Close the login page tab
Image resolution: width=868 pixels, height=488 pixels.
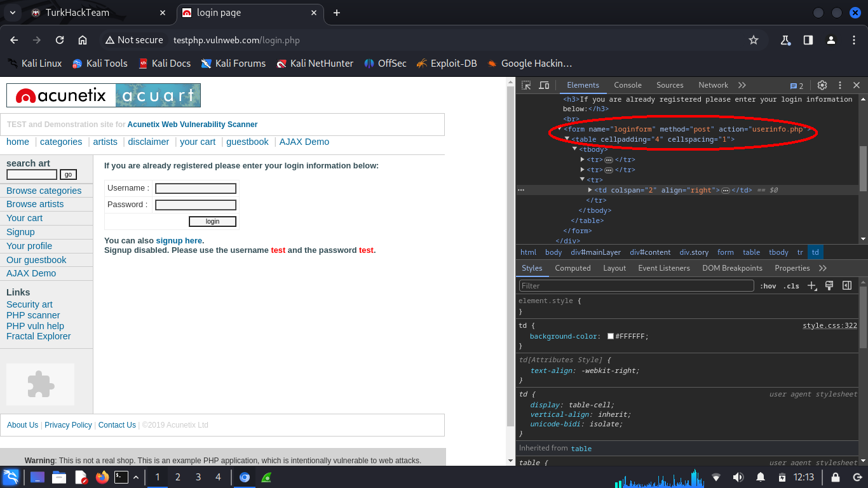pos(313,13)
